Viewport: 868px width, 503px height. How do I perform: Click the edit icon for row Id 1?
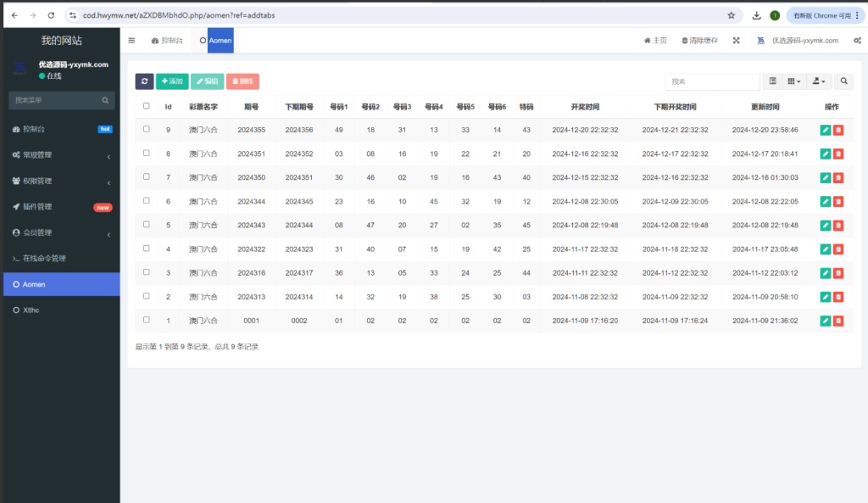(825, 321)
